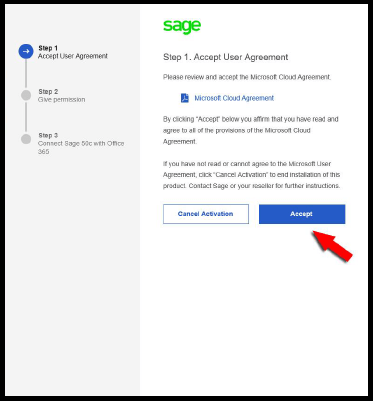
Task: Click the Sage logo
Action: click(x=182, y=27)
